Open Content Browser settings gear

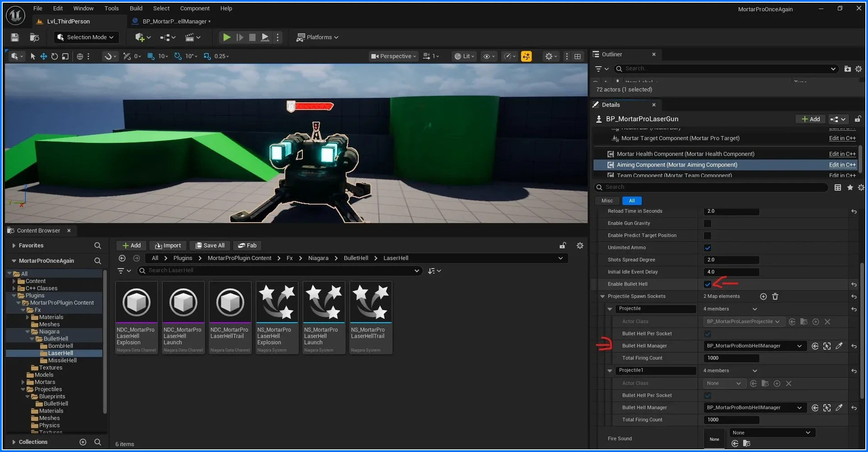(580, 246)
